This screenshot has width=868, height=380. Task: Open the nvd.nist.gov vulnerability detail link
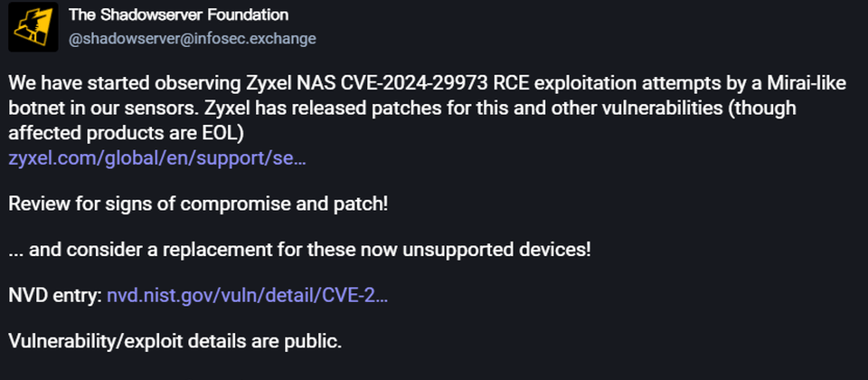[247, 296]
